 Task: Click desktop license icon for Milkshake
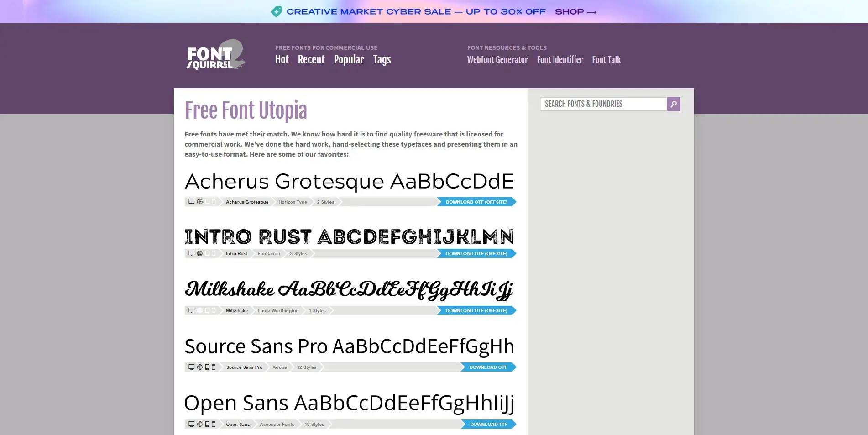click(192, 310)
